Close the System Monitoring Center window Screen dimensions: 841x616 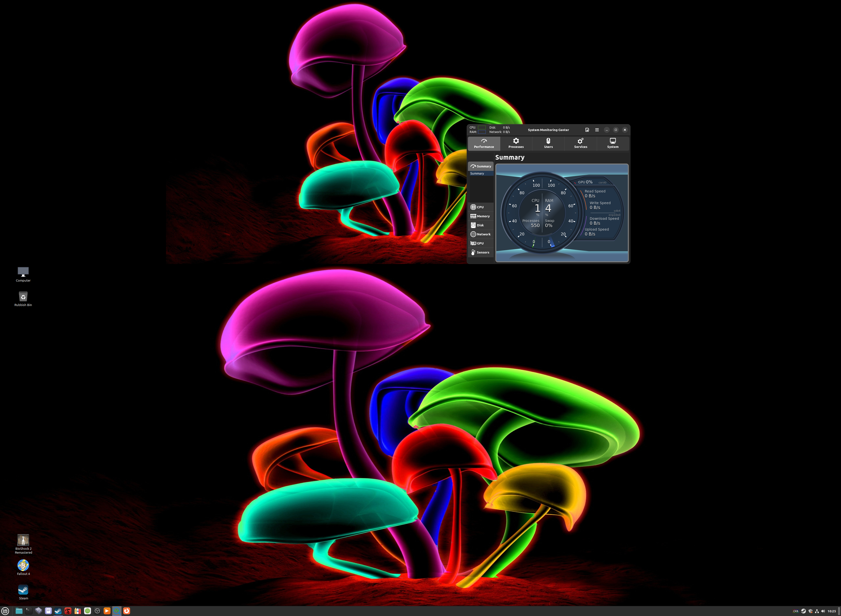click(625, 130)
